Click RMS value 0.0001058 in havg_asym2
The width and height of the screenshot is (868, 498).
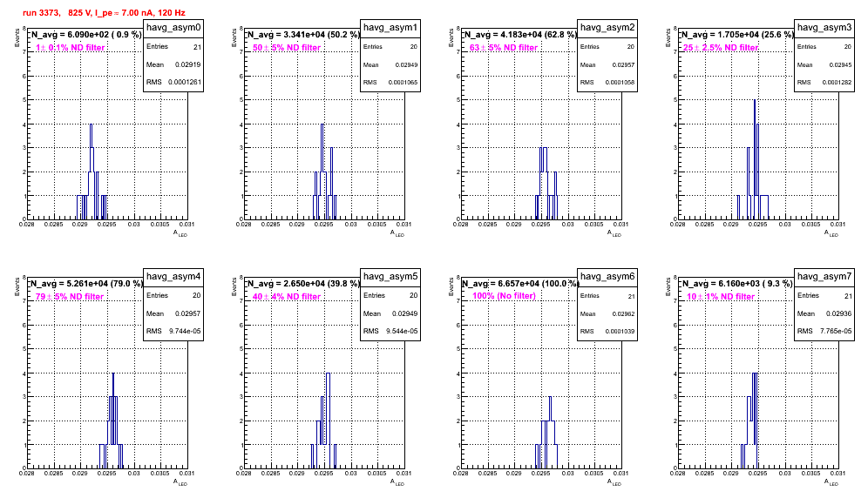coord(620,83)
